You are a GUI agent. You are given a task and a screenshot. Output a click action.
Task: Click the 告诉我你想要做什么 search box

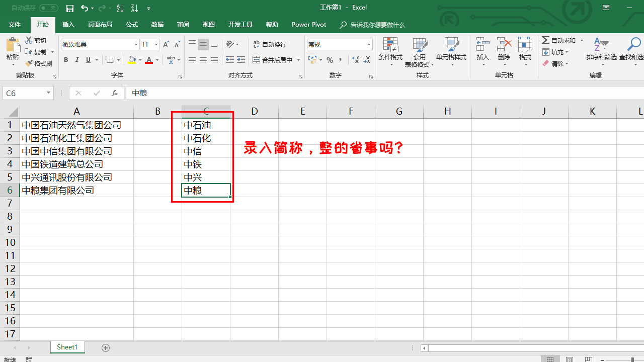coord(372,25)
